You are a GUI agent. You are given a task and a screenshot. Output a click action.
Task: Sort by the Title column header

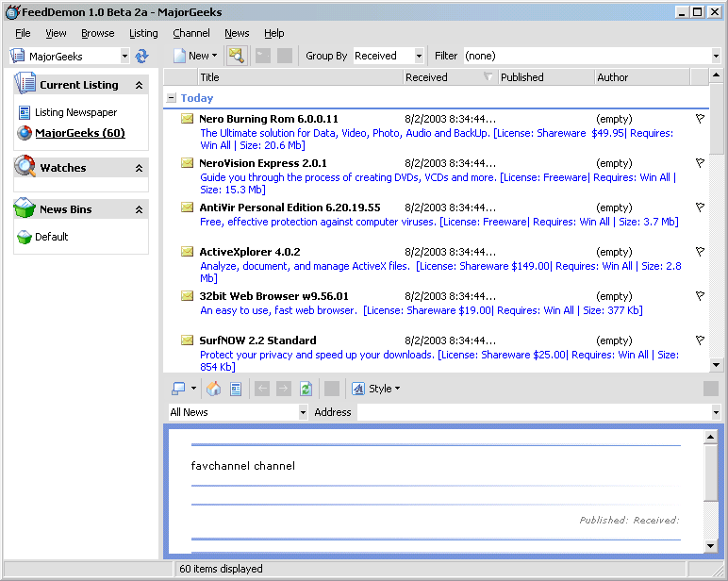coord(301,77)
